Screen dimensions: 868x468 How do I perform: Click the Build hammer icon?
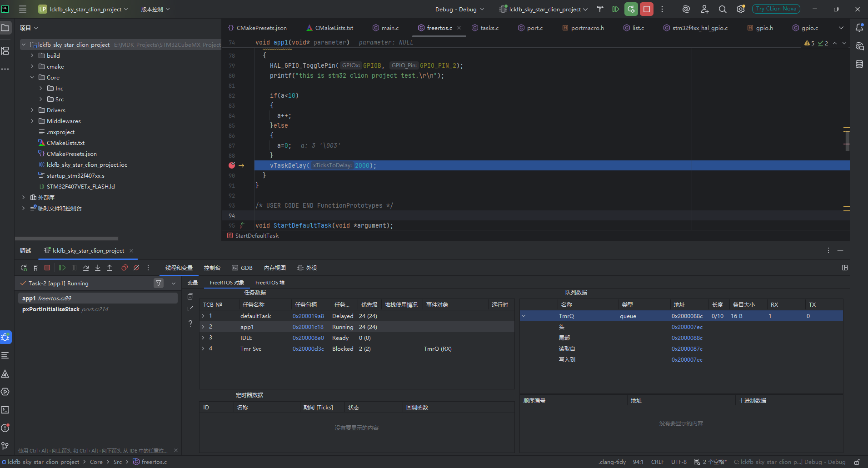pyautogui.click(x=600, y=9)
